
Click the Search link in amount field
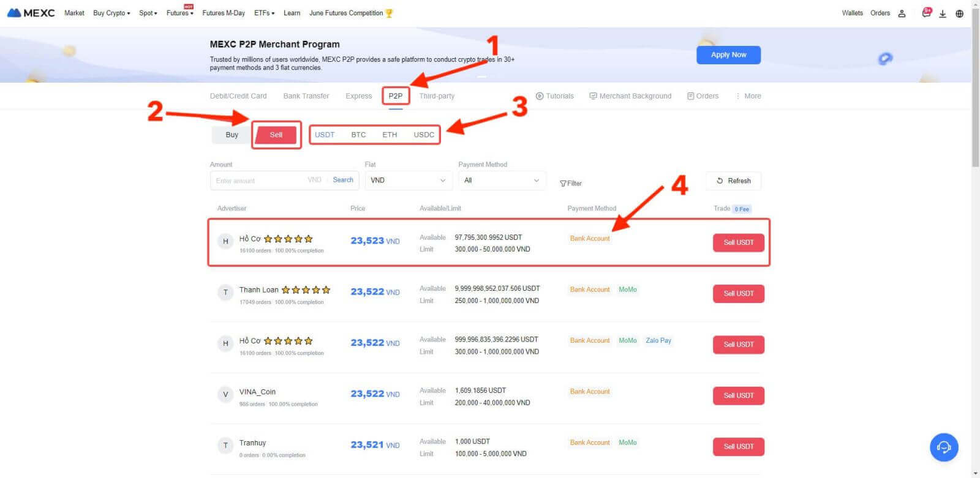coord(343,180)
